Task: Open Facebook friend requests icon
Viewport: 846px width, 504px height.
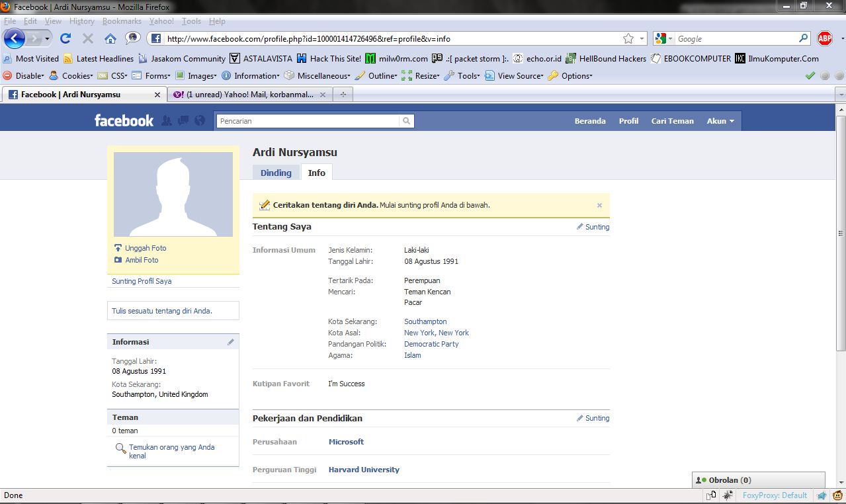Action: coord(167,120)
